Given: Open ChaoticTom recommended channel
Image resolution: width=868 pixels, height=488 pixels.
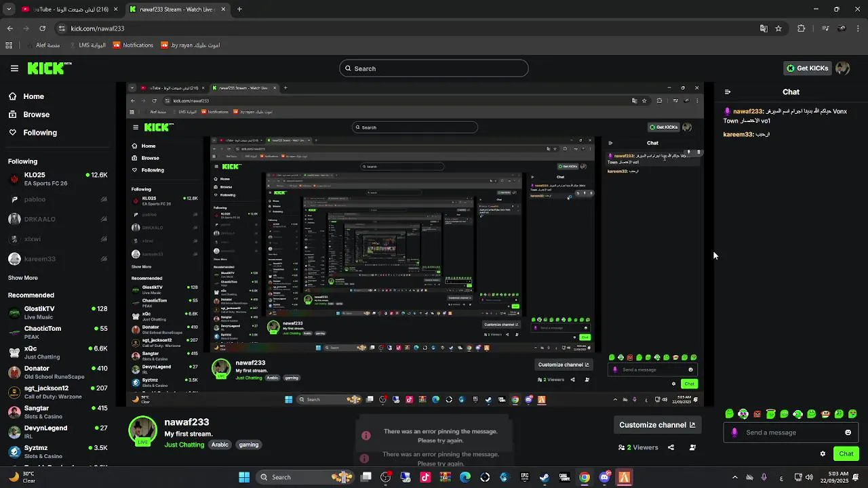Looking at the screenshot, I should click(57, 333).
